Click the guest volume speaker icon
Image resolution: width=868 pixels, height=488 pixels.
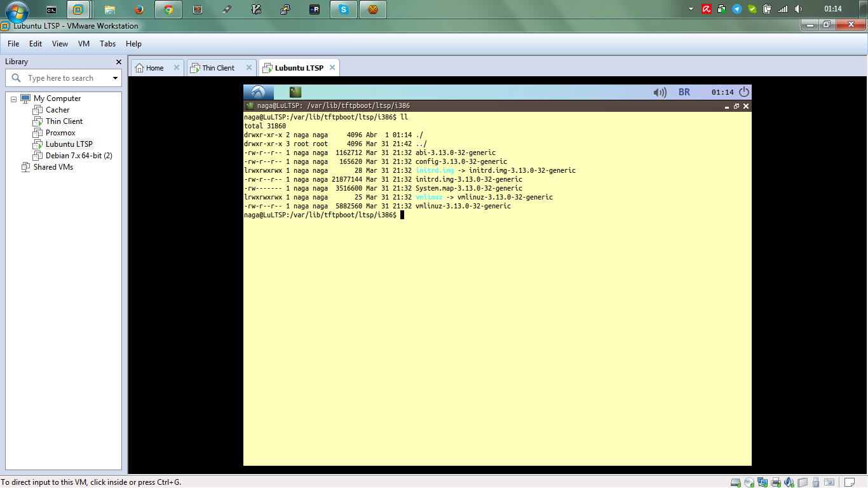pos(660,92)
